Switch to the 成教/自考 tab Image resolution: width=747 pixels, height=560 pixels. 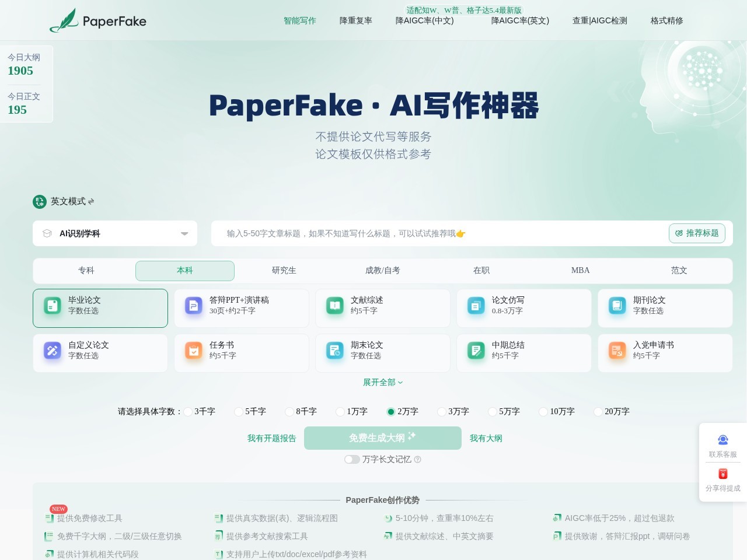tap(383, 271)
